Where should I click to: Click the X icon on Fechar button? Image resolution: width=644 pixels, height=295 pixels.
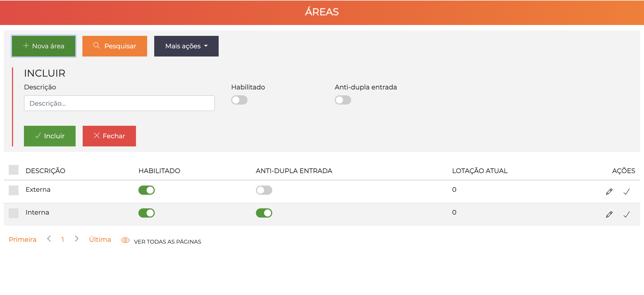coord(97,136)
